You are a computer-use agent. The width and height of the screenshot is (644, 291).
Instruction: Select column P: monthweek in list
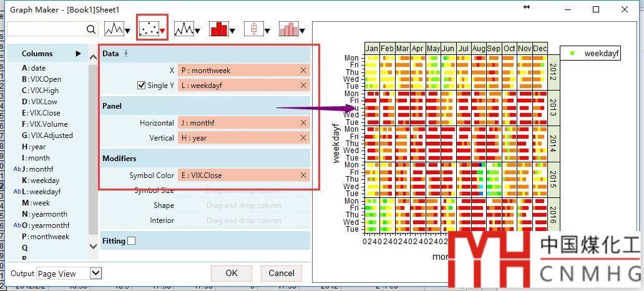tap(45, 236)
